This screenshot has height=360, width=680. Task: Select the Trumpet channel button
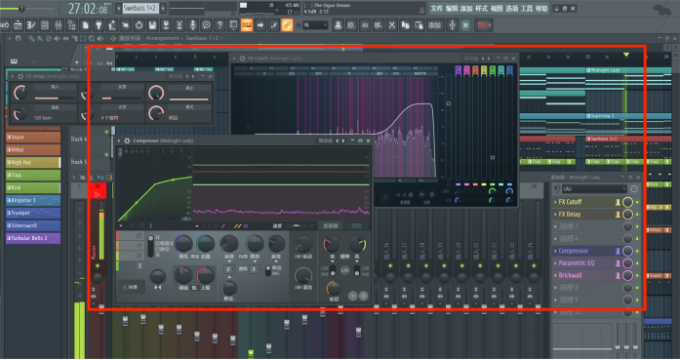[x=33, y=213]
